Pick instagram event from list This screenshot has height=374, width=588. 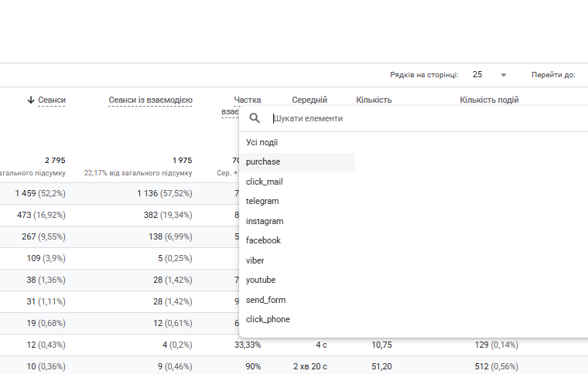pos(265,221)
